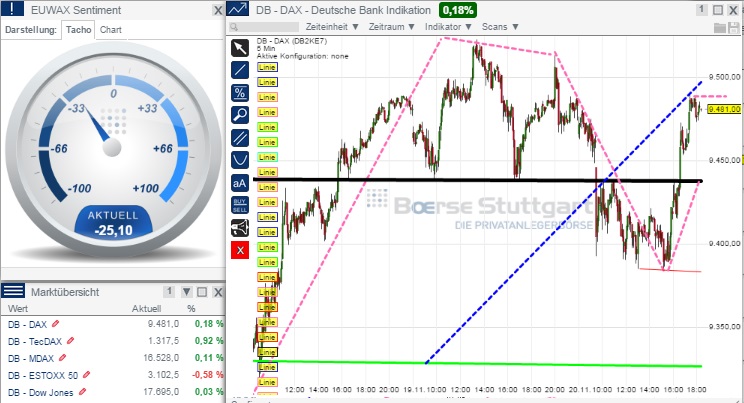Click the red X delete drawings tool
This screenshot has width=744, height=403.
tap(240, 251)
